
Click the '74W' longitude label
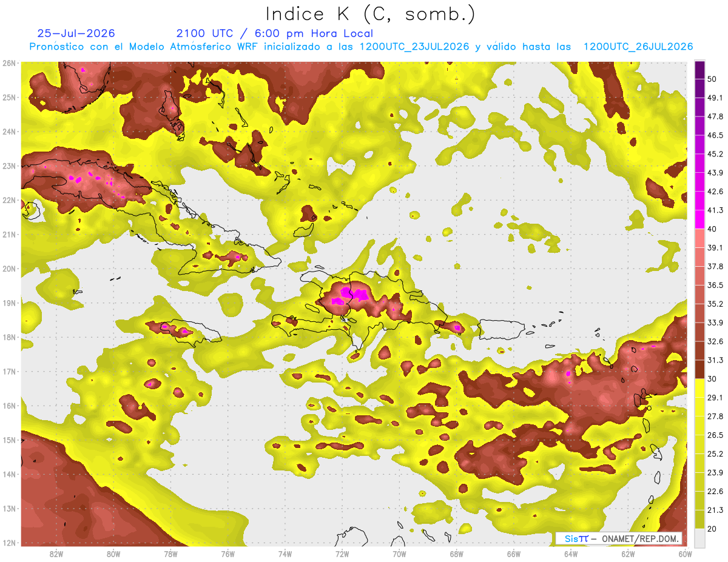pyautogui.click(x=285, y=554)
